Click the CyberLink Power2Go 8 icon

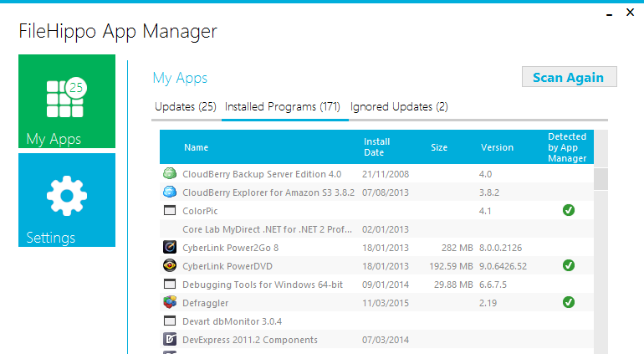pos(170,247)
